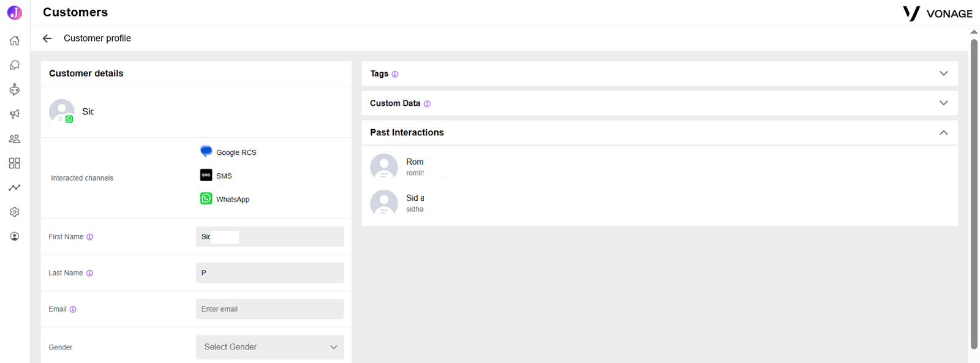The image size is (980, 363).
Task: Open the settings gear icon in sidebar
Action: click(15, 212)
